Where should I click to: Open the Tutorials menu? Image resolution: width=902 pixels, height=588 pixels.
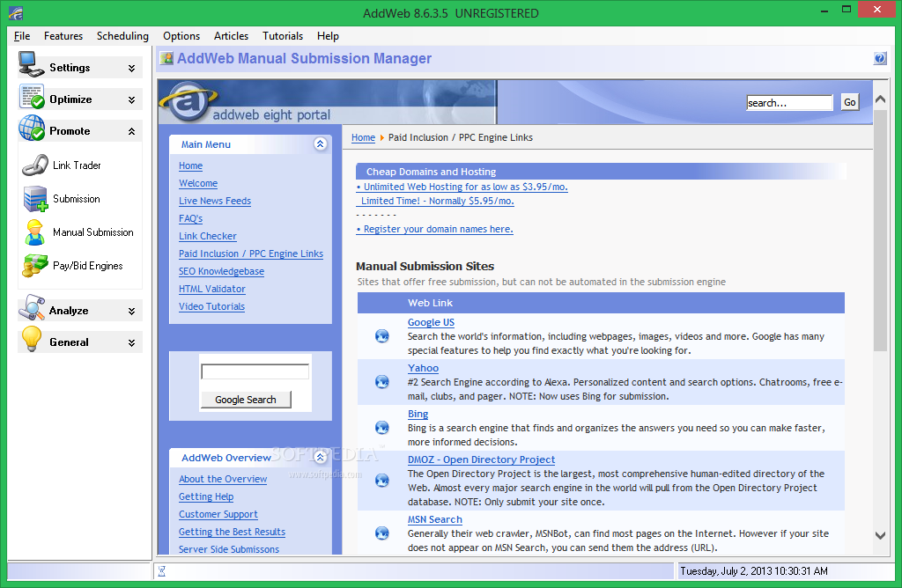283,35
